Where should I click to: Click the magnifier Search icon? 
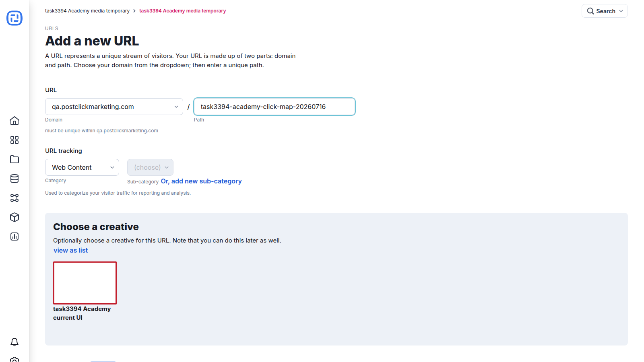pyautogui.click(x=590, y=11)
